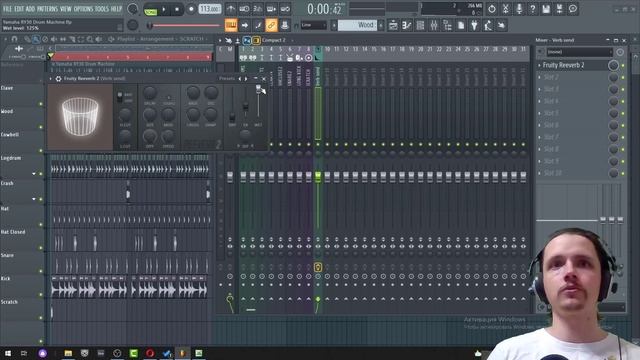The height and width of the screenshot is (360, 640).
Task: Click the forward arrow icon beside piano icon
Action: 244,25
